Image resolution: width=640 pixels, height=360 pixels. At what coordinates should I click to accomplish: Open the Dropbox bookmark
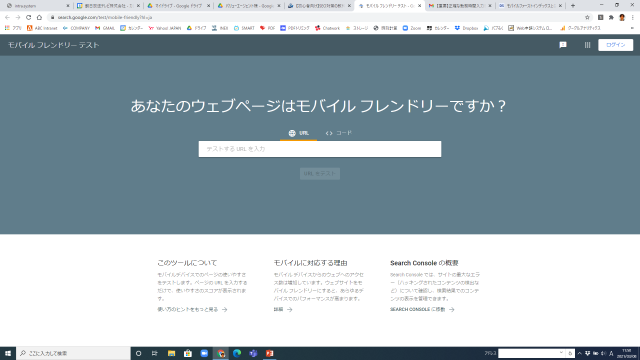click(466, 28)
